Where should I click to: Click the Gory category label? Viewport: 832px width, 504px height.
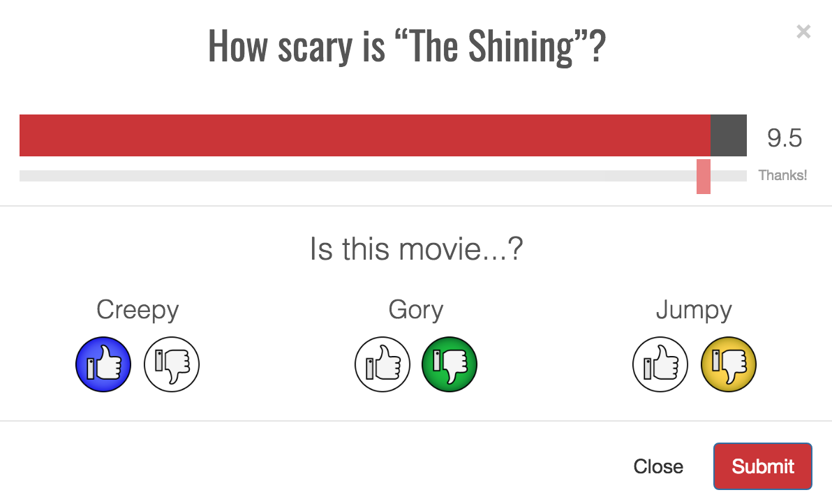coord(415,310)
